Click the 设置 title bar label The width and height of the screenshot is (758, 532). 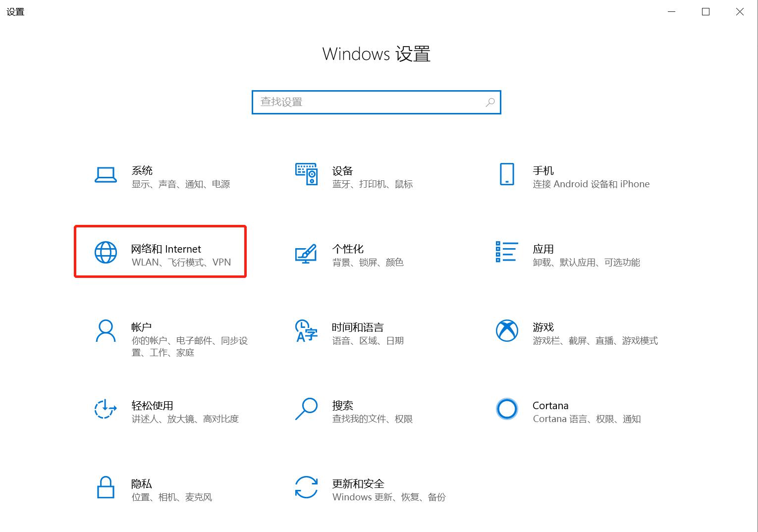tap(14, 11)
